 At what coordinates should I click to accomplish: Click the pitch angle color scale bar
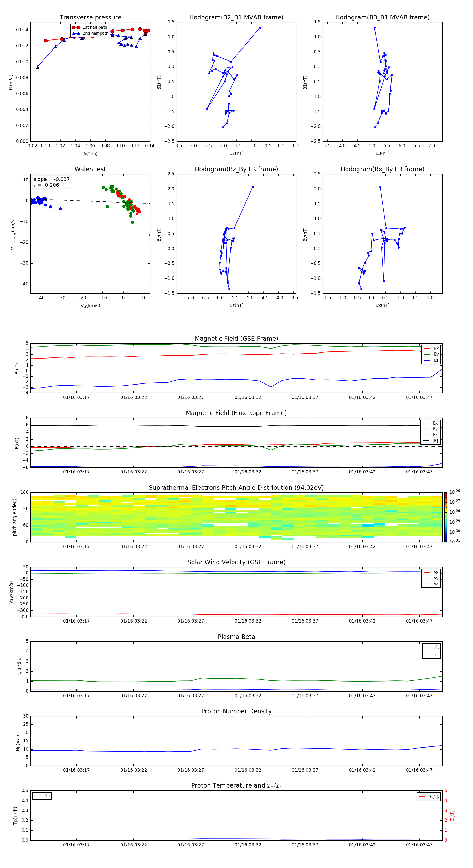coord(446,517)
